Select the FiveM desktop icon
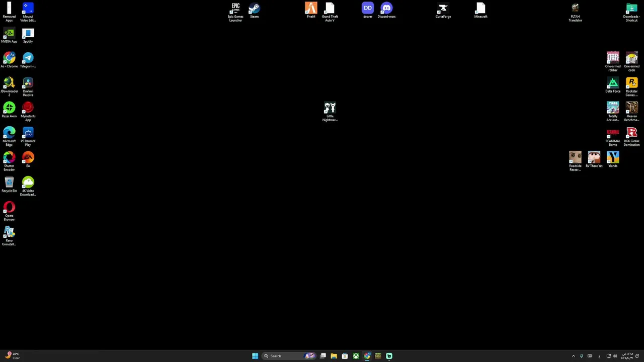Image resolution: width=644 pixels, height=362 pixels. [311, 11]
